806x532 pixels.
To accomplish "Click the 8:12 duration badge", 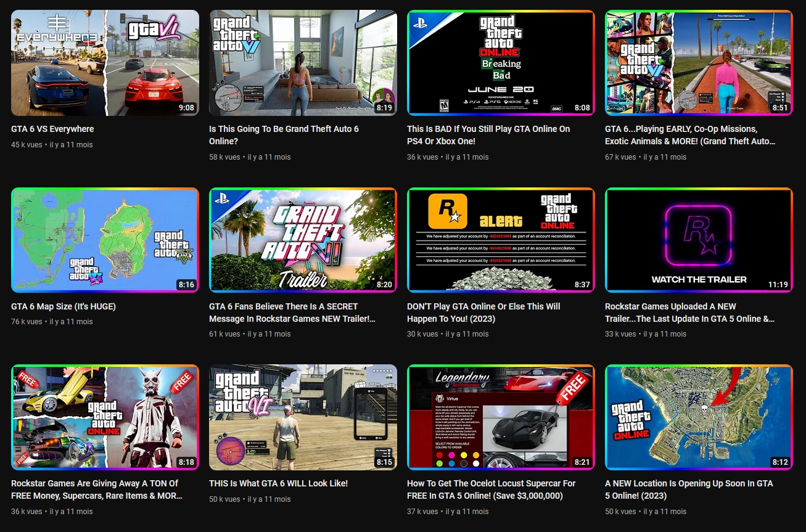I will point(780,462).
